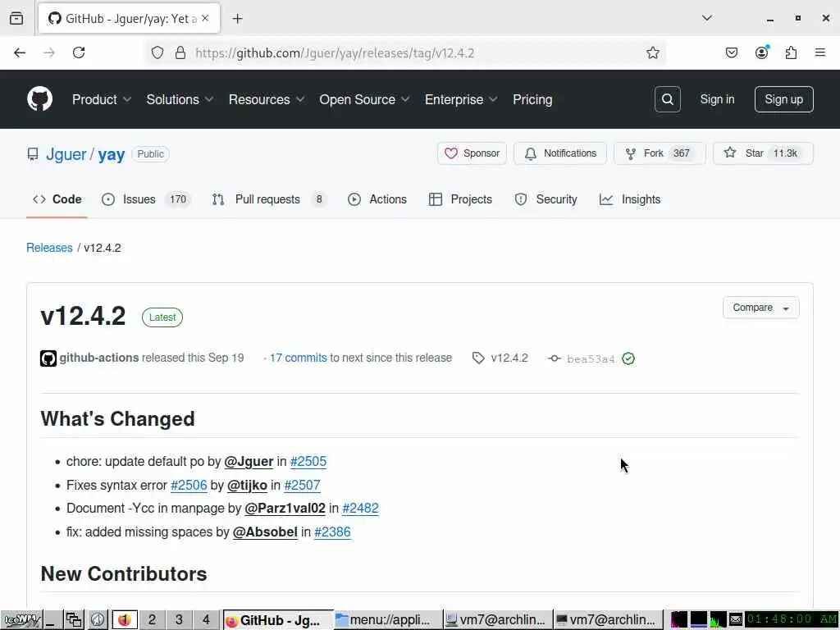The image size is (840, 630).
Task: Open a new browser tab
Action: coord(237,19)
